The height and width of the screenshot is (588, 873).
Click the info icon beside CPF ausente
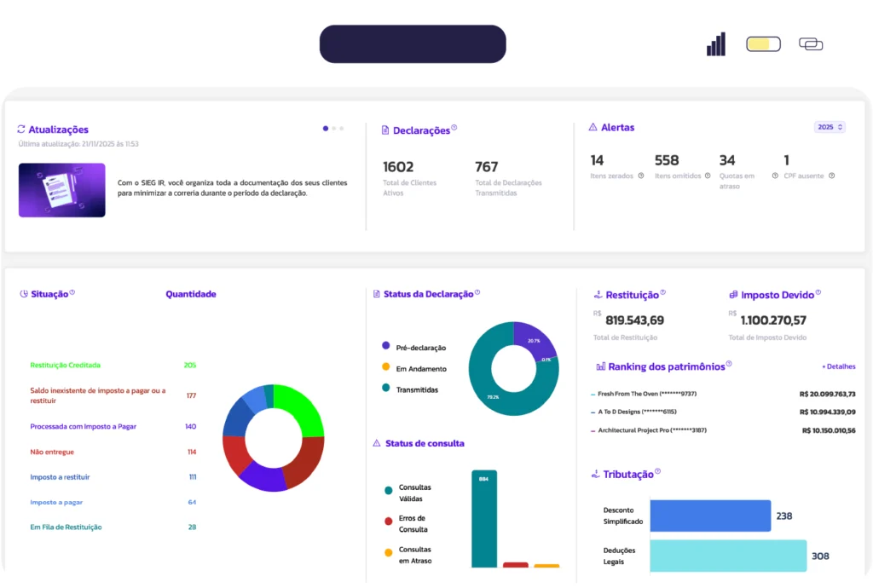coord(831,176)
